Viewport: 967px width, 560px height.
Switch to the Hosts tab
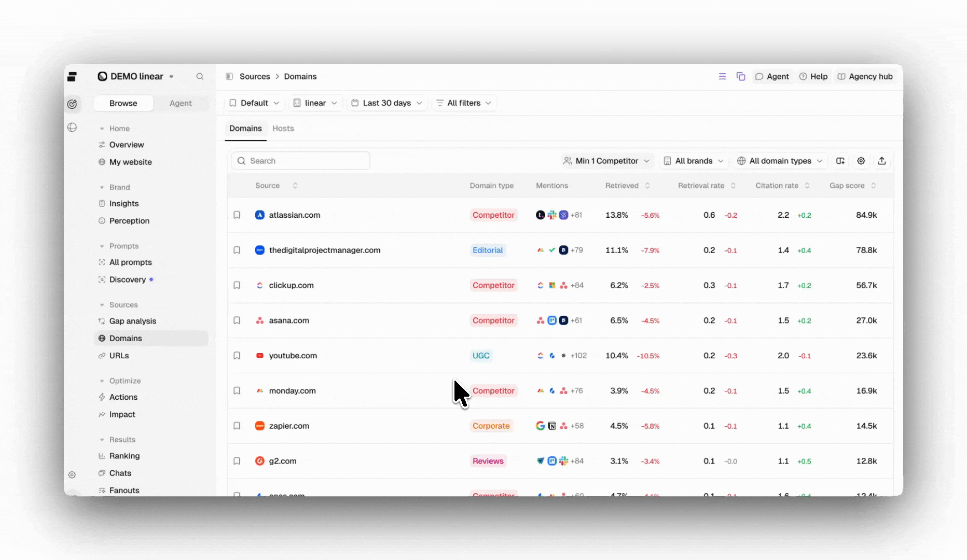(x=283, y=128)
